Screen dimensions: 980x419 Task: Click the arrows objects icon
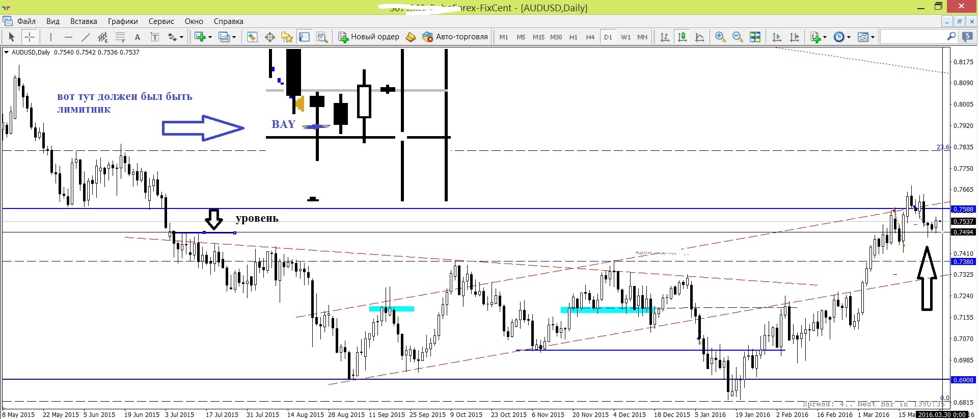click(x=172, y=37)
